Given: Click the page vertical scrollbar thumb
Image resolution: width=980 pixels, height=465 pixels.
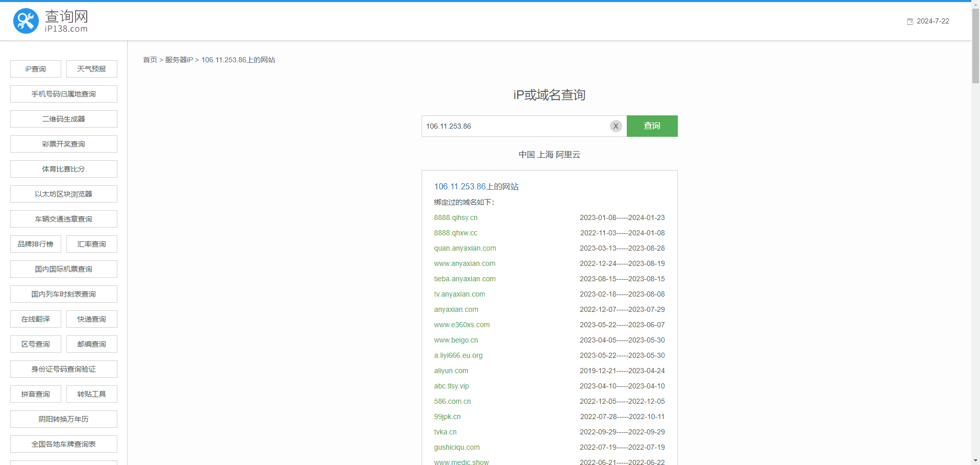Looking at the screenshot, I should coord(975,46).
